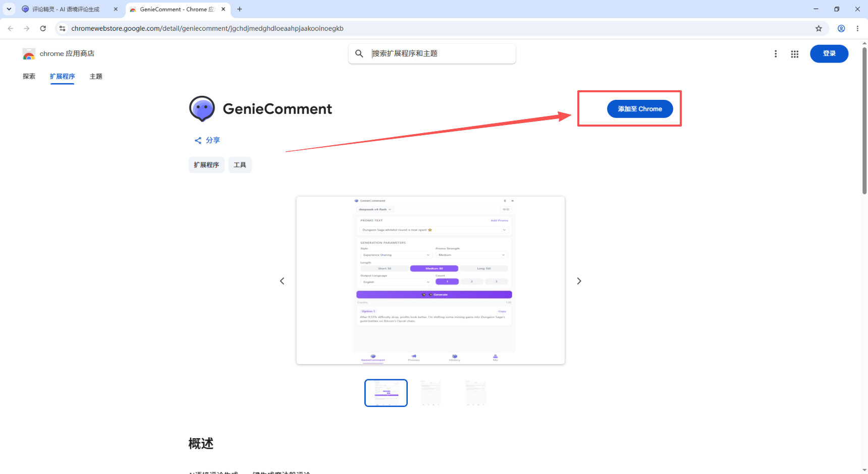Click 添加至 Chrome button

tap(640, 109)
